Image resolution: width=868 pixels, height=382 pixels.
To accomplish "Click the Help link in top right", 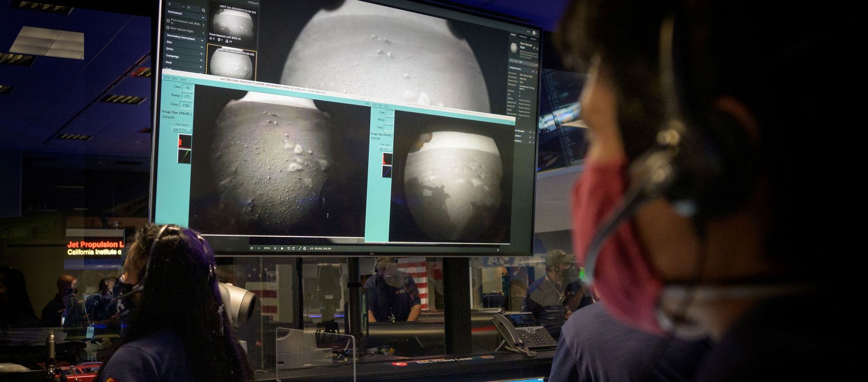I will click(528, 32).
